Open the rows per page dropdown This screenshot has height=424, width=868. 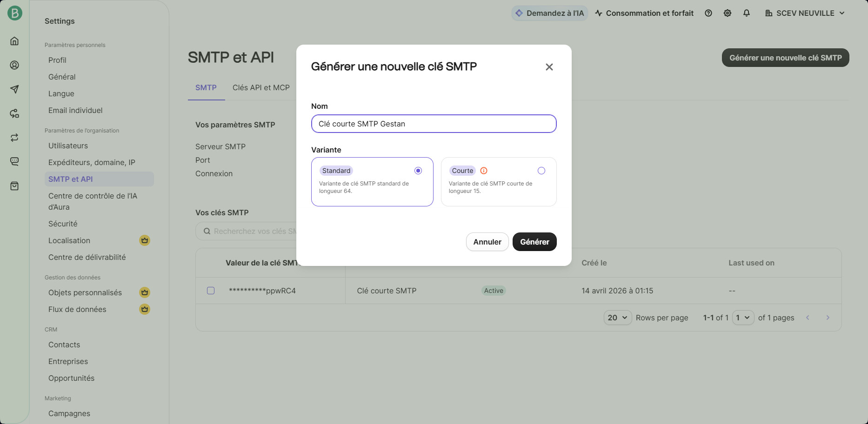(617, 318)
